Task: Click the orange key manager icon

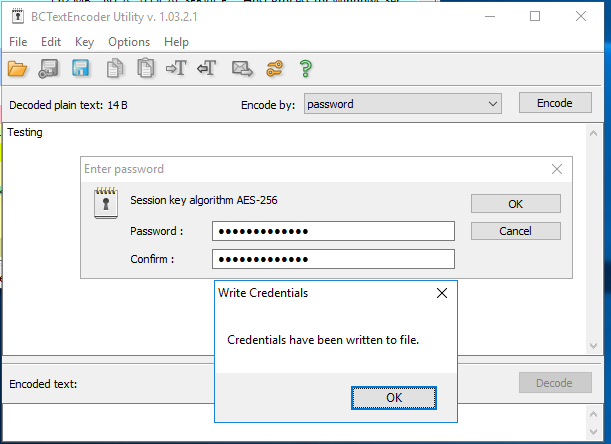Action: tap(275, 69)
